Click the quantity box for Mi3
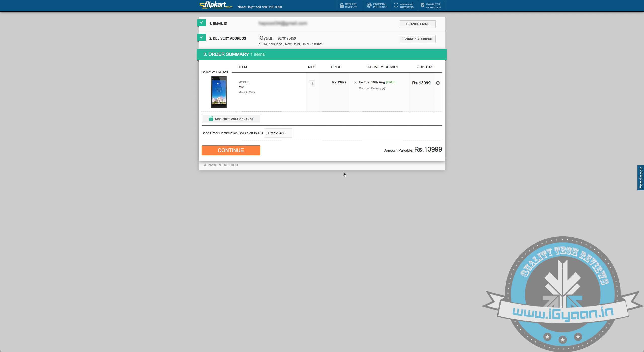644x352 pixels. [x=312, y=84]
